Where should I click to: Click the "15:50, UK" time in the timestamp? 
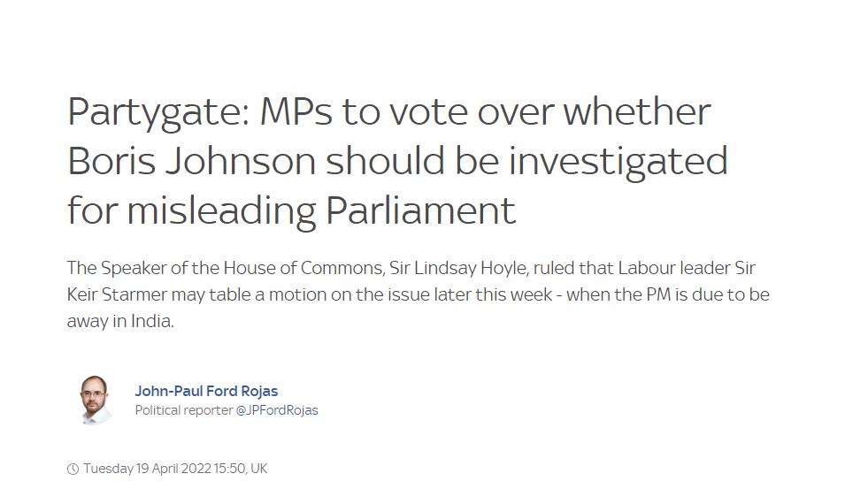tap(241, 469)
